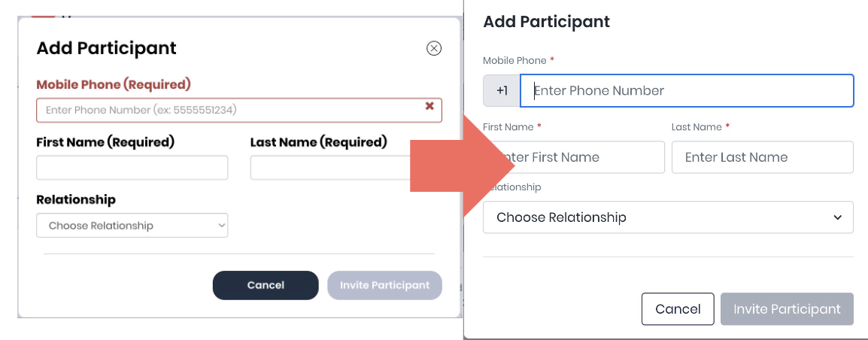This screenshot has height=340, width=868.
Task: Close the left Add Participant dialog
Action: click(x=434, y=49)
